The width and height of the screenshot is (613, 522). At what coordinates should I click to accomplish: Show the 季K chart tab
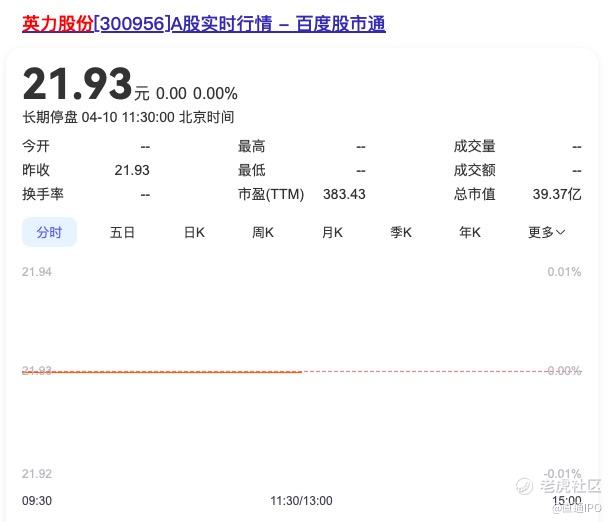[x=401, y=233]
